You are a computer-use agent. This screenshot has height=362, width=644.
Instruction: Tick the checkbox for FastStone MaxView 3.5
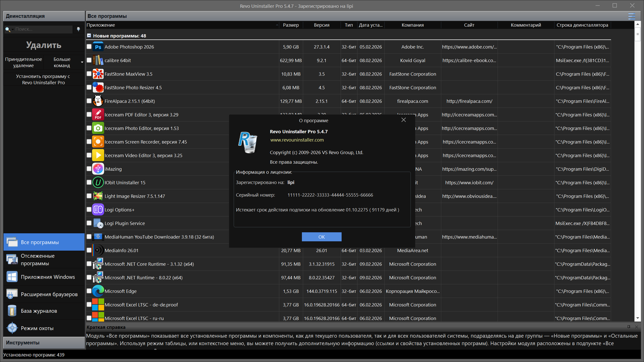coord(89,74)
